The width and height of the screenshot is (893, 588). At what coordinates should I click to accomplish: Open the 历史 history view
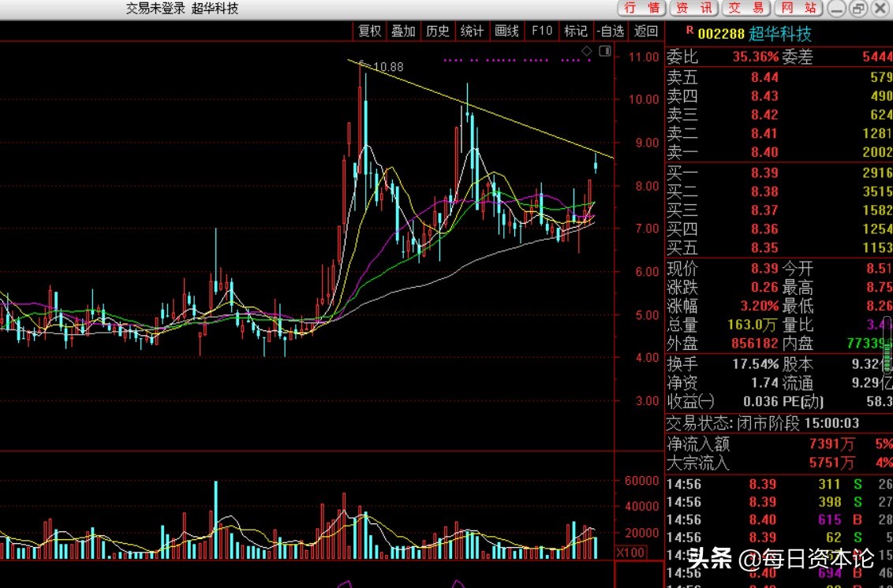[437, 32]
